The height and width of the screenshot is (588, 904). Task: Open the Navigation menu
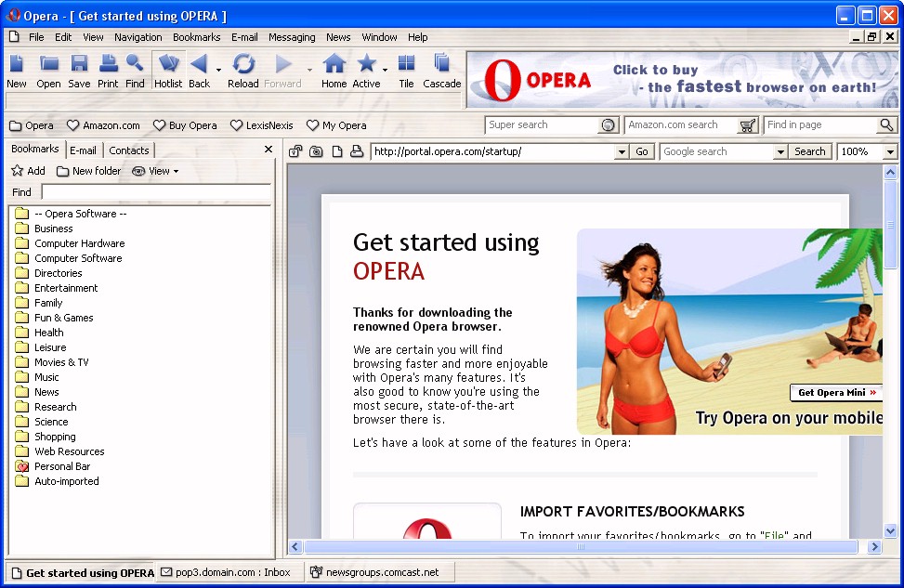coord(138,37)
